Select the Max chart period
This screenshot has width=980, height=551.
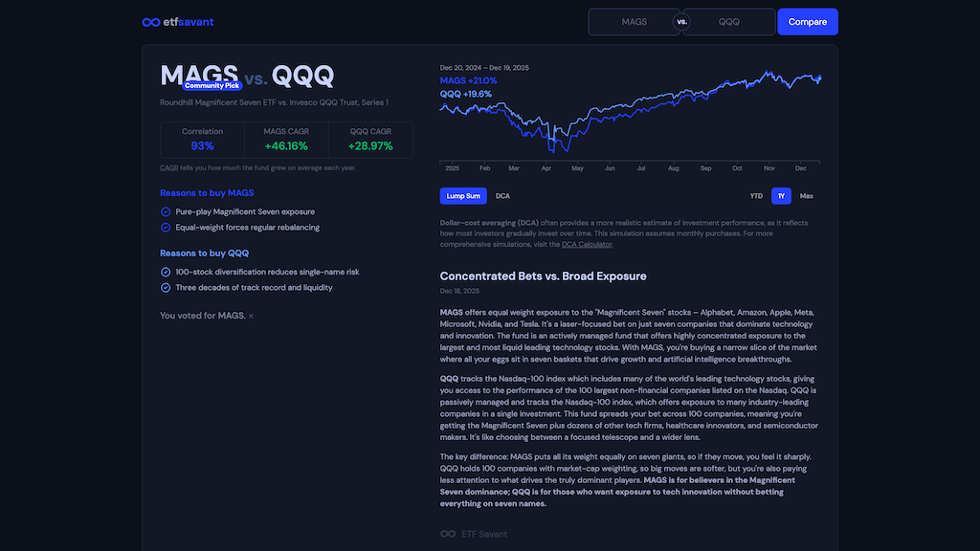point(806,195)
